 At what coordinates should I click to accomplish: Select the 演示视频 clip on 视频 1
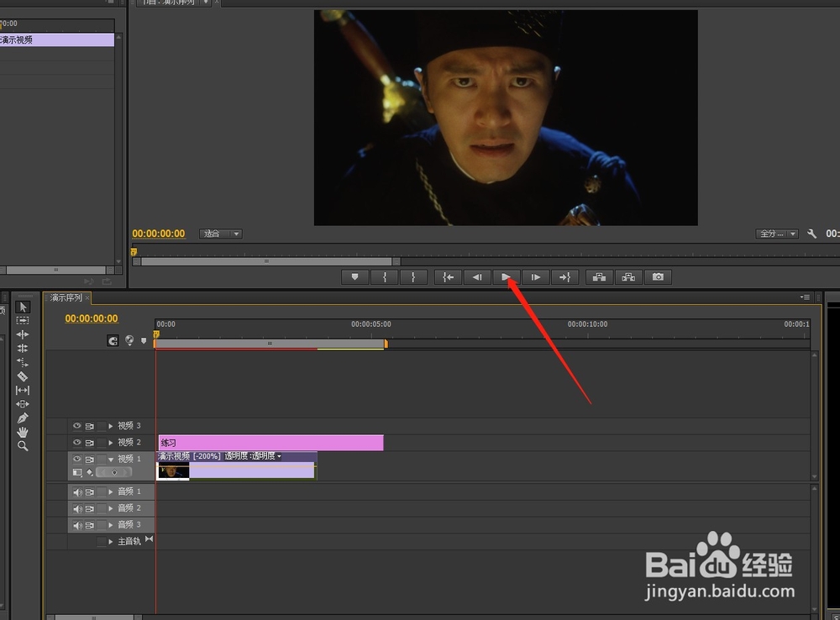click(x=236, y=465)
